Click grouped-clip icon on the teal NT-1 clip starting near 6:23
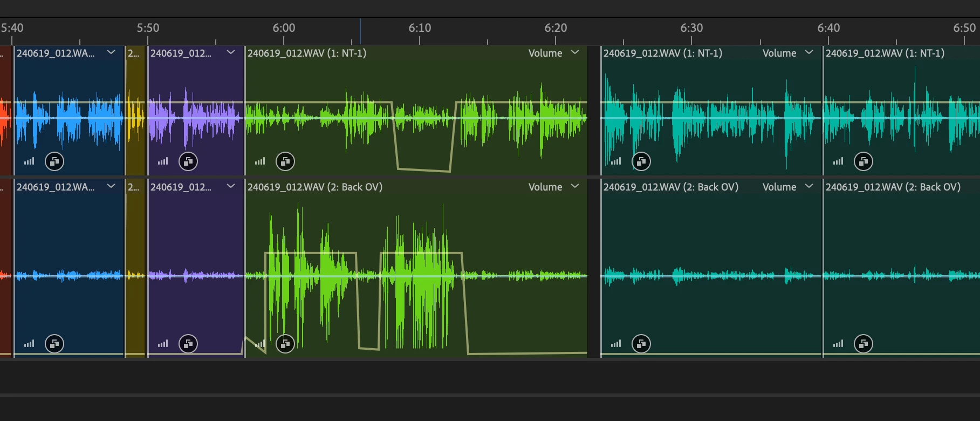980x421 pixels. (641, 161)
